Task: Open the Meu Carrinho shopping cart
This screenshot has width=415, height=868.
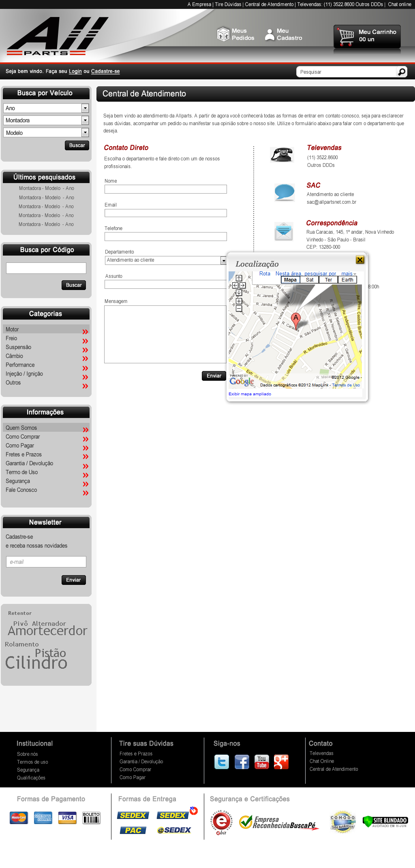Action: click(x=367, y=36)
